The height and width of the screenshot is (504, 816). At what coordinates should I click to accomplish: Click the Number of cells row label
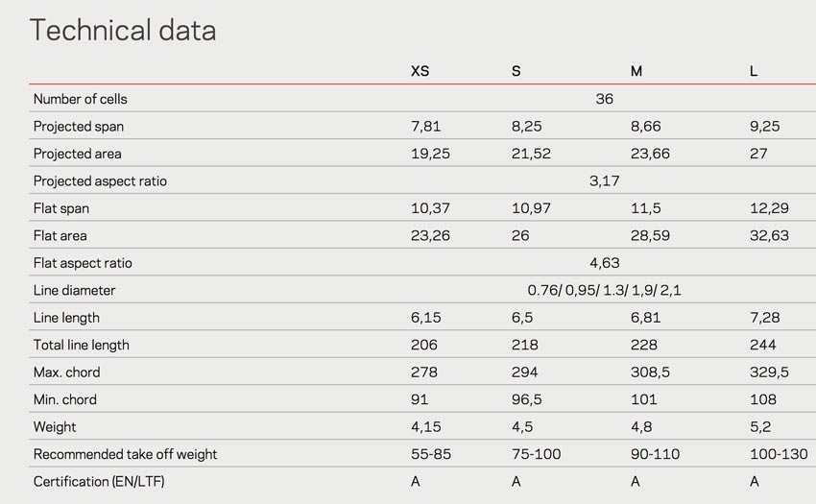pos(80,99)
